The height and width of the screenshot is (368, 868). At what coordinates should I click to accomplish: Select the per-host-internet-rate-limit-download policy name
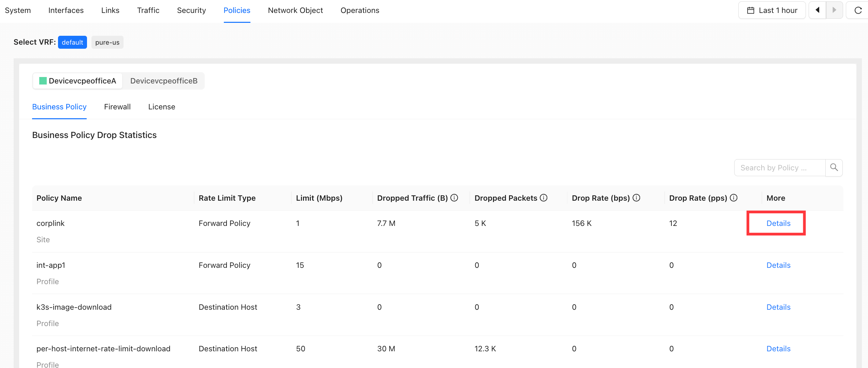103,349
